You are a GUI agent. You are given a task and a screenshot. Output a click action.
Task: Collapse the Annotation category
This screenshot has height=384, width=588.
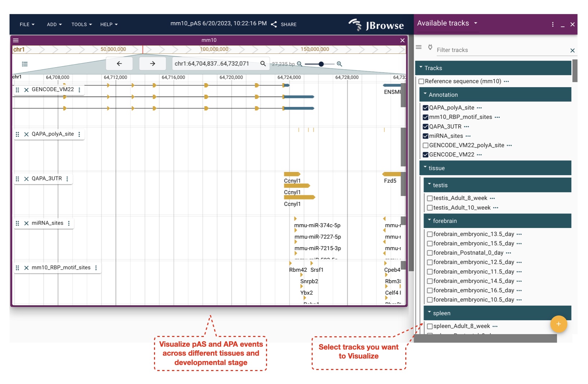(x=425, y=94)
